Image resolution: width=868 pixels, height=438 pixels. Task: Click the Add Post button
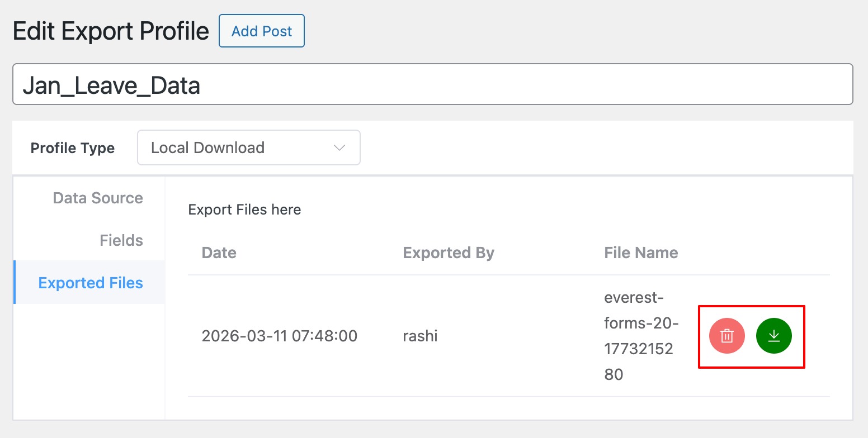[x=261, y=31]
